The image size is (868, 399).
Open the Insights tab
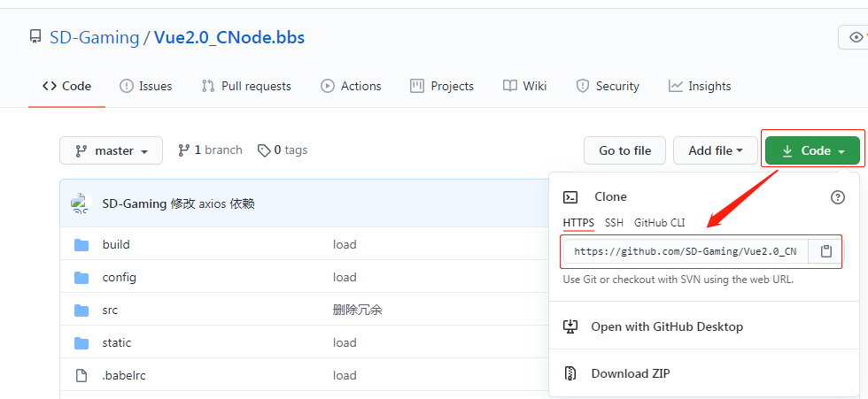click(700, 86)
